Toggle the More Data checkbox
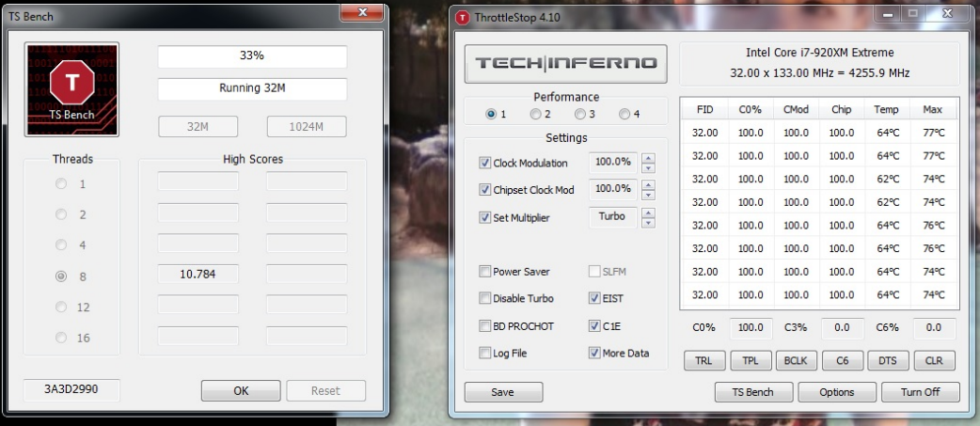This screenshot has height=426, width=980. tap(594, 353)
